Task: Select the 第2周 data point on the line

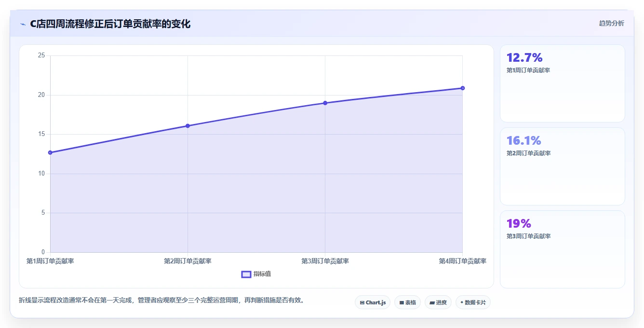Action: [x=188, y=126]
